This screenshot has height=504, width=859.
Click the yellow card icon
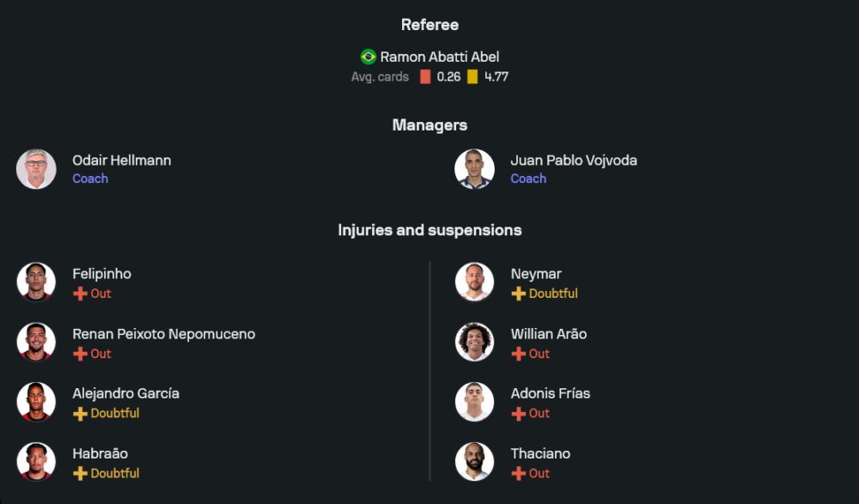472,76
